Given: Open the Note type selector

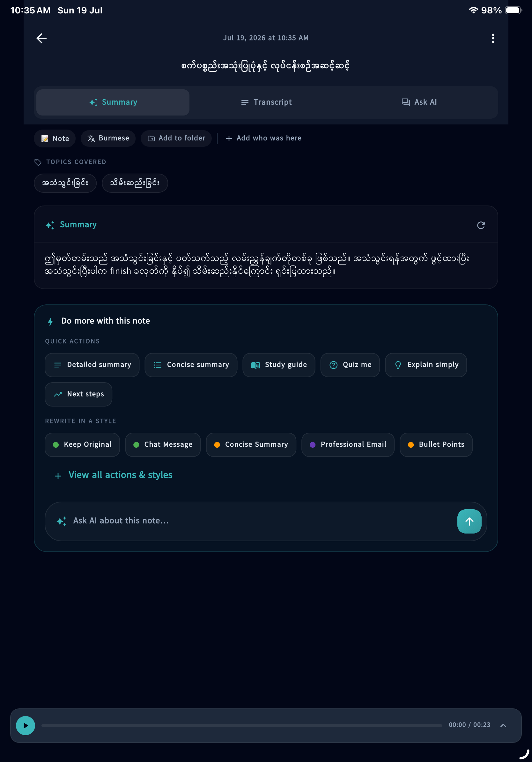Looking at the screenshot, I should click(55, 138).
